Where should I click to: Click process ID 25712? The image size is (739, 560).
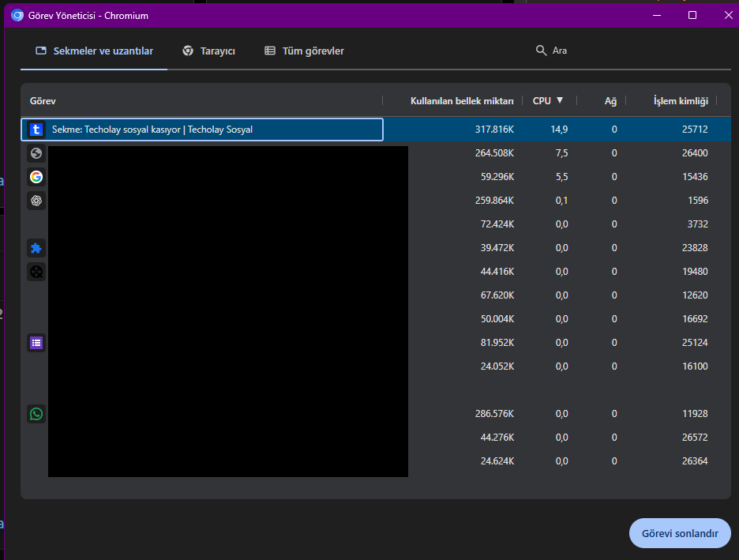(695, 130)
